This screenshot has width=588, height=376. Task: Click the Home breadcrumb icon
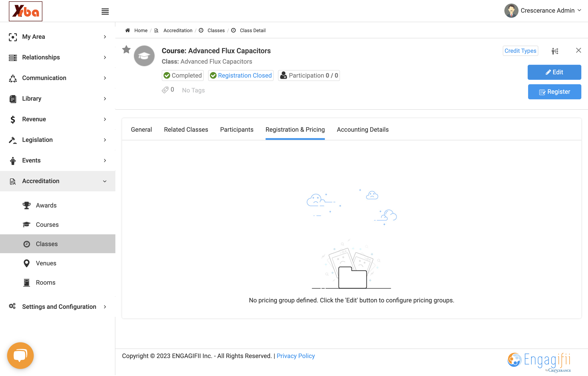(x=128, y=30)
